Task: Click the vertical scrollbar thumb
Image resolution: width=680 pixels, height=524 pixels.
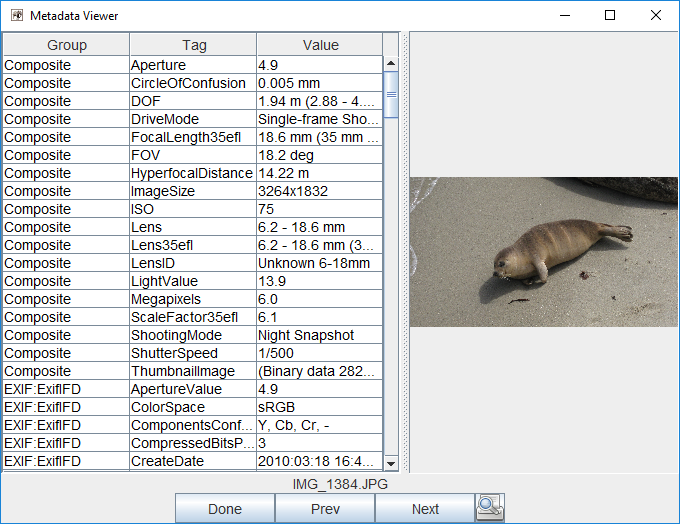Action: (x=392, y=95)
